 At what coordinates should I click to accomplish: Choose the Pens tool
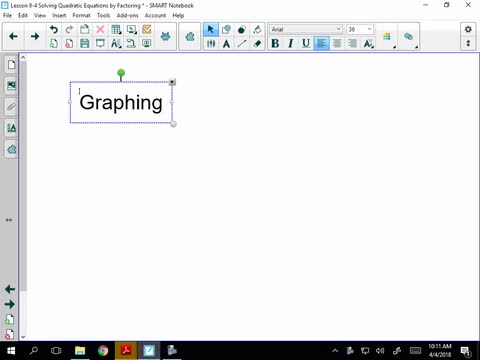coord(211,43)
